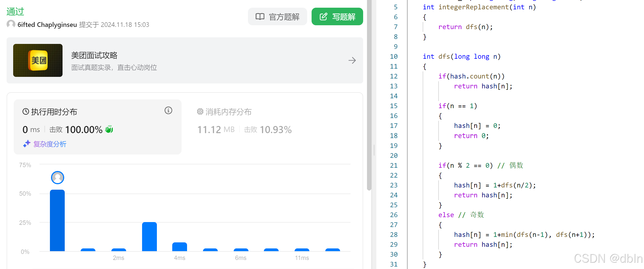
Task: Click the 'if(n == 1)' code line
Action: tap(458, 106)
